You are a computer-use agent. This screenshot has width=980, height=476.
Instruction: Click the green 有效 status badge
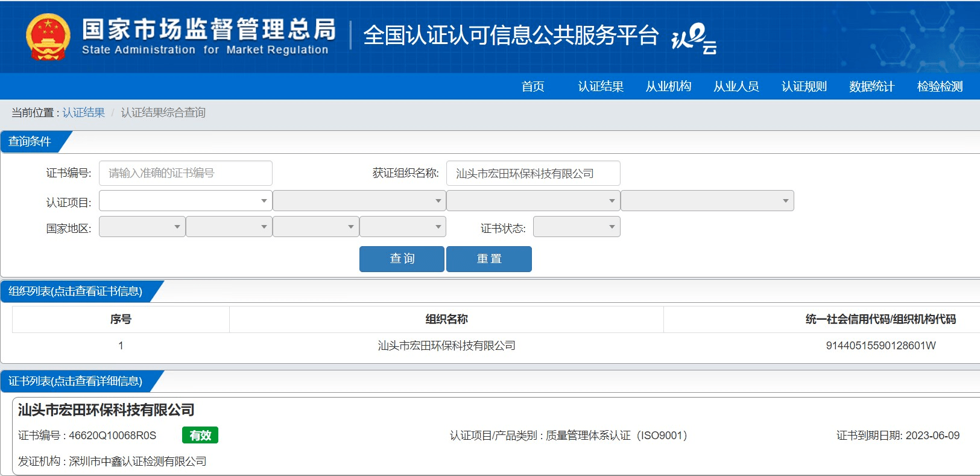(200, 436)
